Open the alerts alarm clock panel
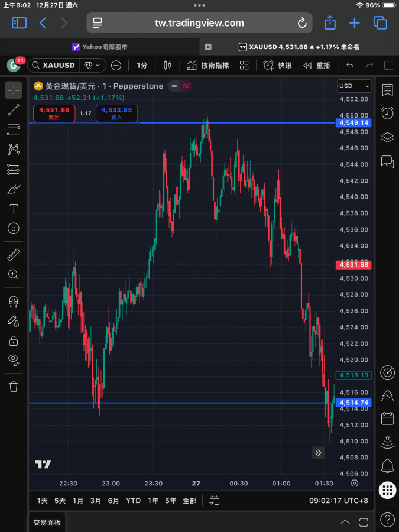 pos(387,113)
